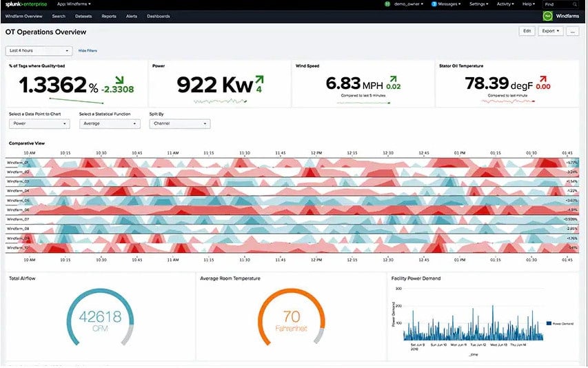The width and height of the screenshot is (588, 368).
Task: Click the 1.3362 % value
Action: tap(59, 85)
